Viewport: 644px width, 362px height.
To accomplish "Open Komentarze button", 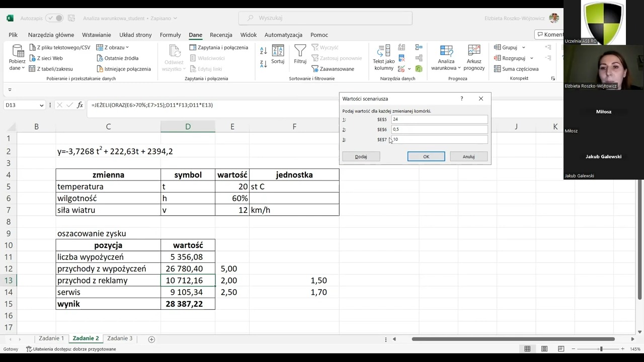I will tap(549, 35).
